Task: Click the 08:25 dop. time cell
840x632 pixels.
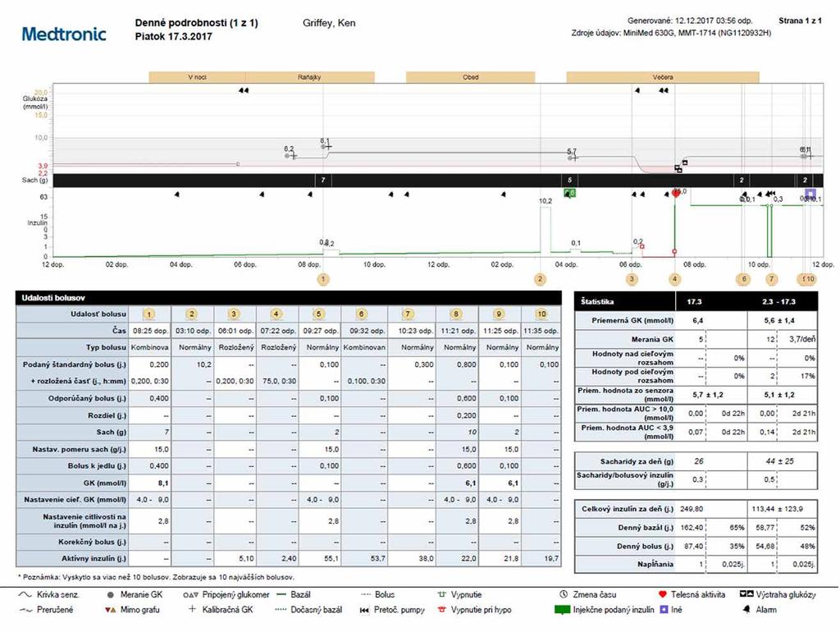Action: point(151,332)
